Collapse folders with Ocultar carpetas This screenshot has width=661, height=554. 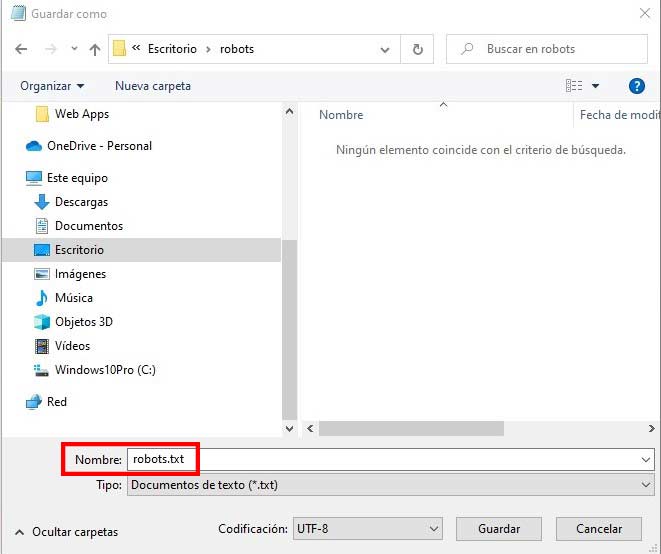click(x=66, y=532)
